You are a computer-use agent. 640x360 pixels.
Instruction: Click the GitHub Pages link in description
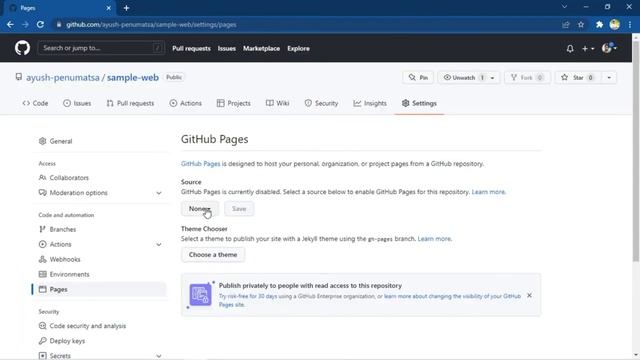200,164
